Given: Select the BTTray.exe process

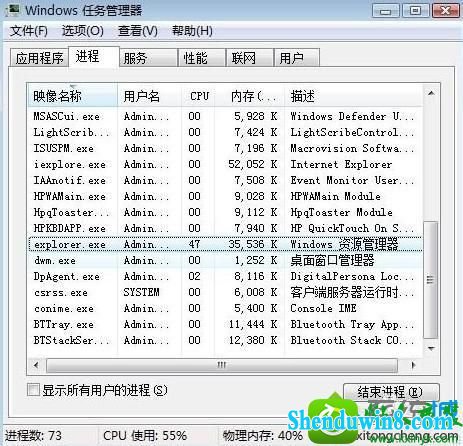Looking at the screenshot, I should click(225, 324).
